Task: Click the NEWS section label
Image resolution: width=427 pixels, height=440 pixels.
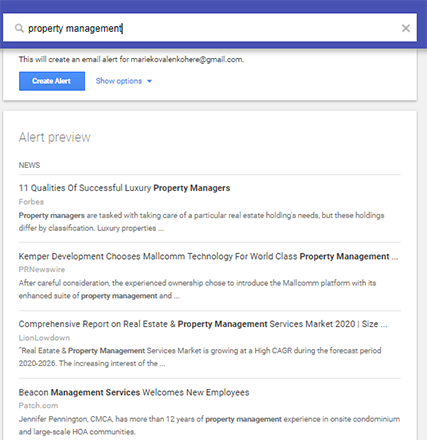Action: 29,165
